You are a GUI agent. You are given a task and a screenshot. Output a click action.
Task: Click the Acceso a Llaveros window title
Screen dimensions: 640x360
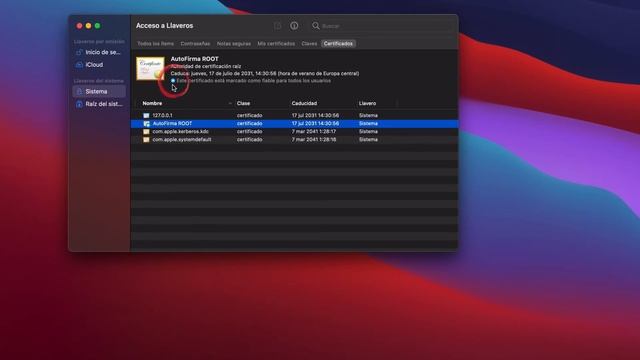click(x=164, y=26)
